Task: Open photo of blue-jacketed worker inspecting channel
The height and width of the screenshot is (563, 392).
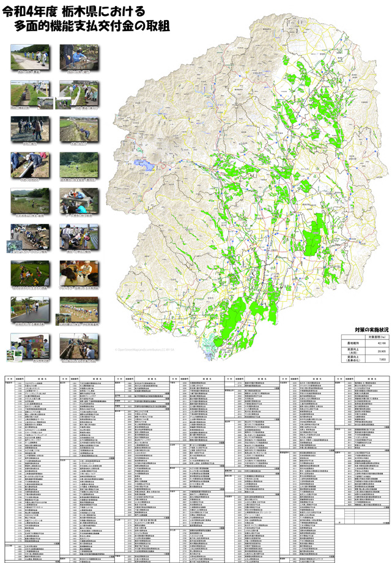Action: tap(79, 57)
